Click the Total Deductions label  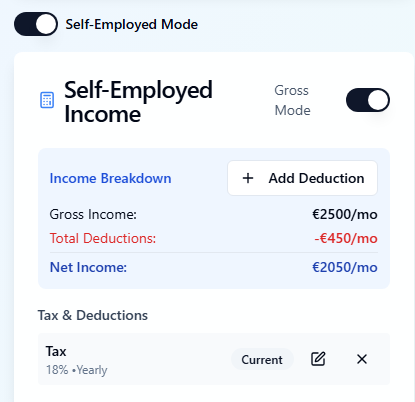(x=103, y=238)
